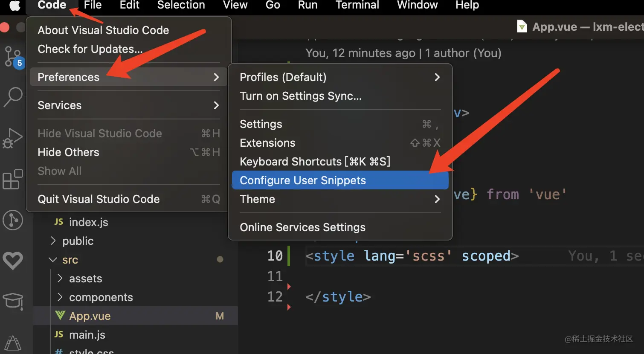644x354 pixels.
Task: Choose Quit Visual Studio Code
Action: pyautogui.click(x=129, y=199)
